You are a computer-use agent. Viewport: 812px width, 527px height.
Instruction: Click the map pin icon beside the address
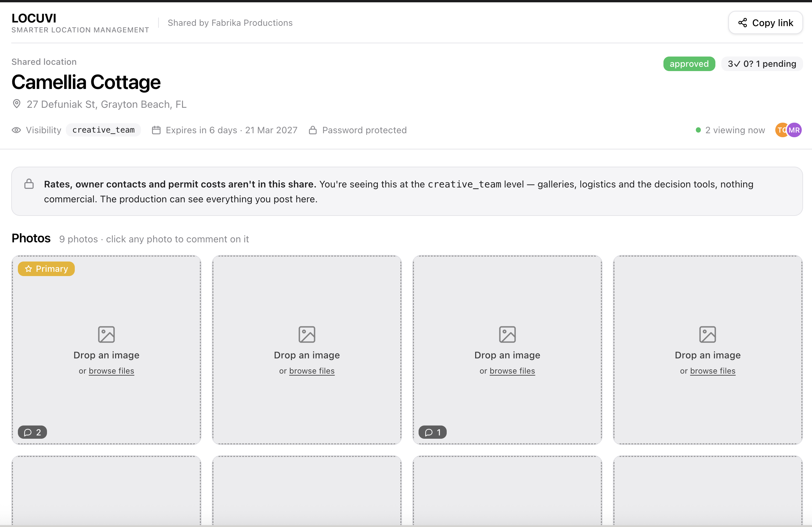[16, 104]
